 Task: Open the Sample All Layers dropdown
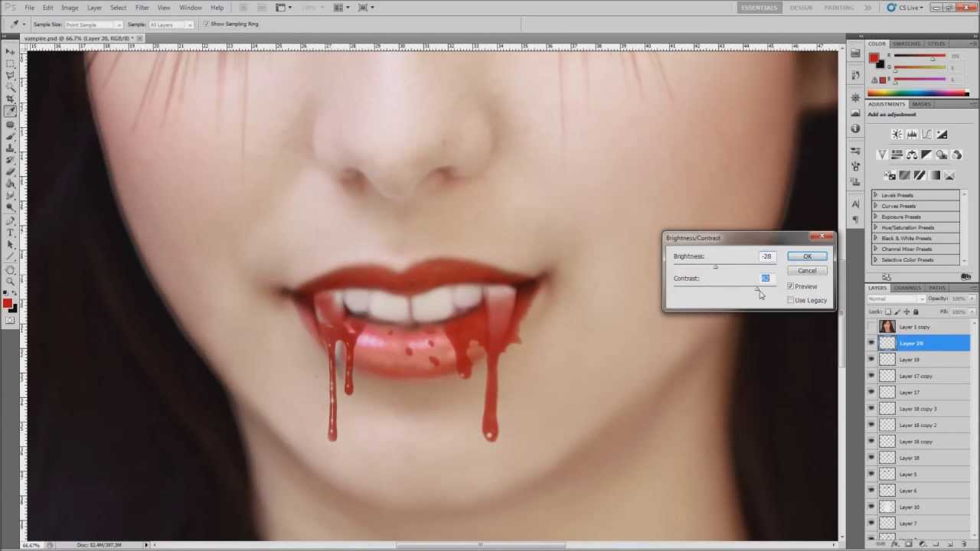tap(171, 24)
